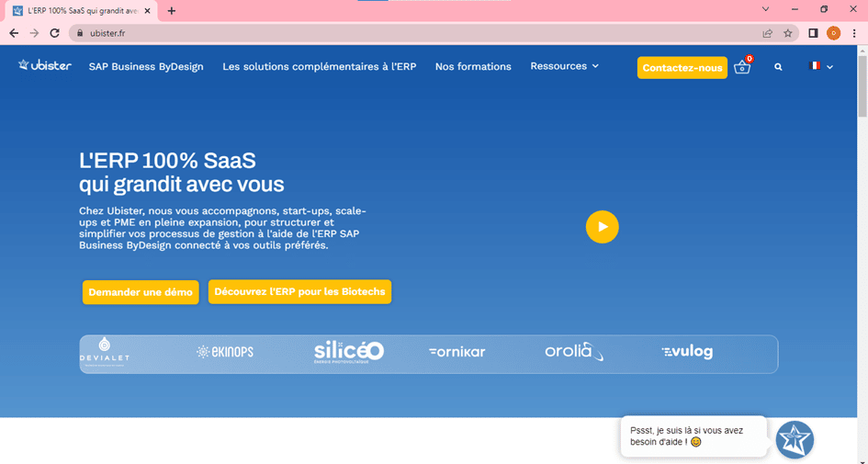
Task: Reload the page using the refresh icon
Action: click(x=54, y=33)
